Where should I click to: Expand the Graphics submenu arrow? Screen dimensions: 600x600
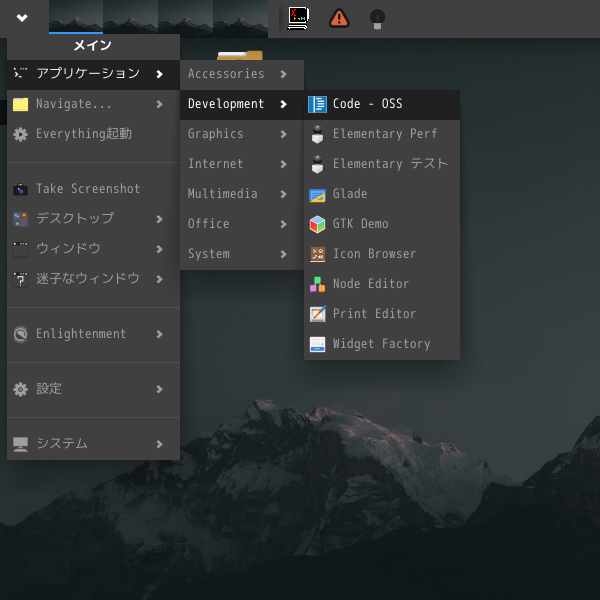pyautogui.click(x=283, y=134)
